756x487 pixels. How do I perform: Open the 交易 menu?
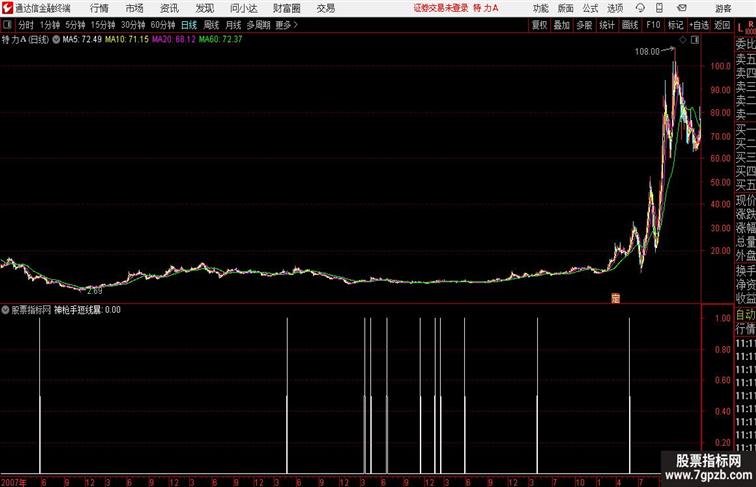325,8
